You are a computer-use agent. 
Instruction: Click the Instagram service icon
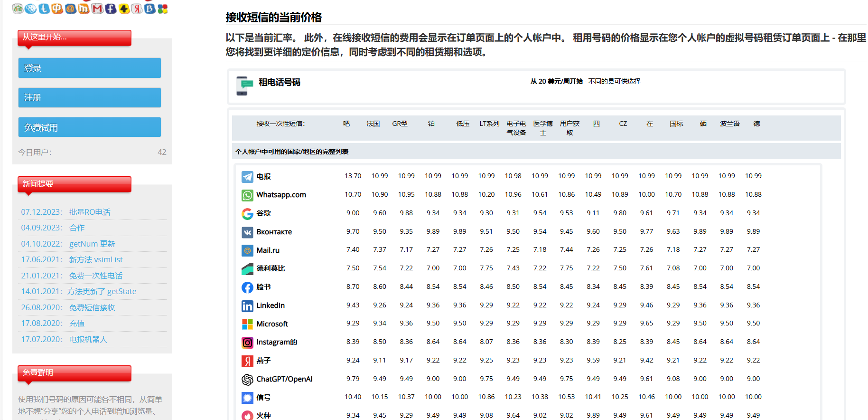pyautogui.click(x=247, y=343)
